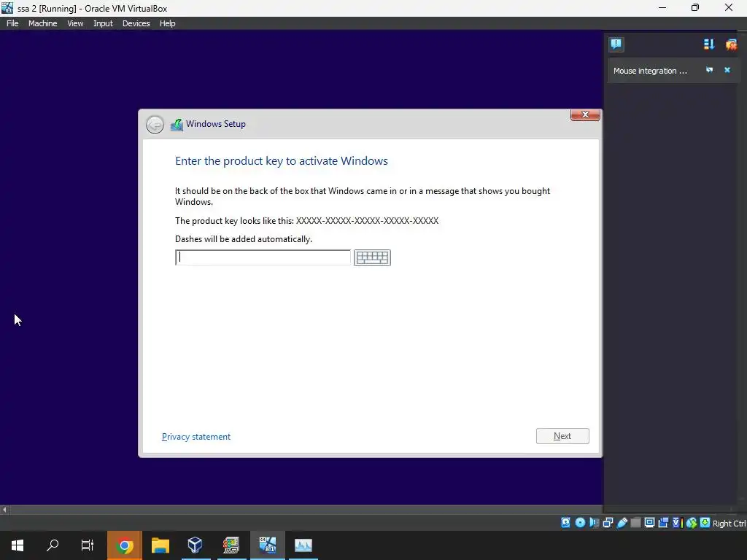Screen dimensions: 747x560
Task: Open the VirtualBox File menu
Action: click(12, 23)
